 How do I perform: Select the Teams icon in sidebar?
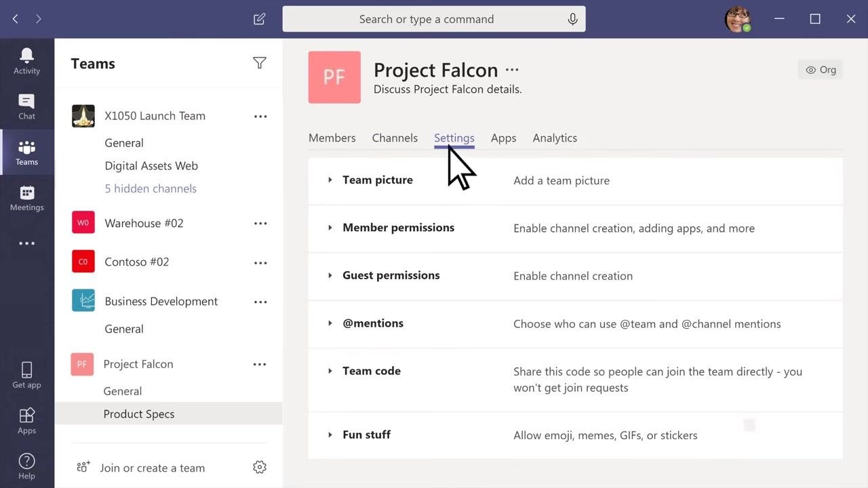[x=26, y=147]
